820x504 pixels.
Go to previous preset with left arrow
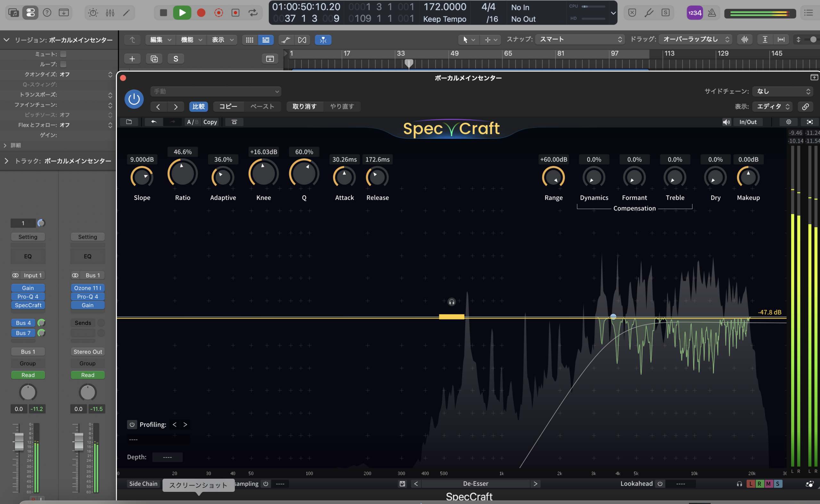[158, 107]
